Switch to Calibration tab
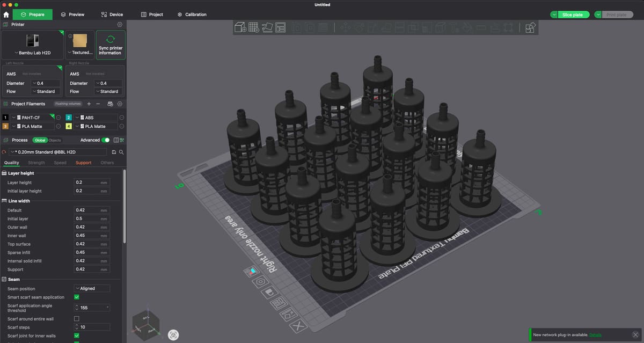Image resolution: width=644 pixels, height=343 pixels. [192, 14]
